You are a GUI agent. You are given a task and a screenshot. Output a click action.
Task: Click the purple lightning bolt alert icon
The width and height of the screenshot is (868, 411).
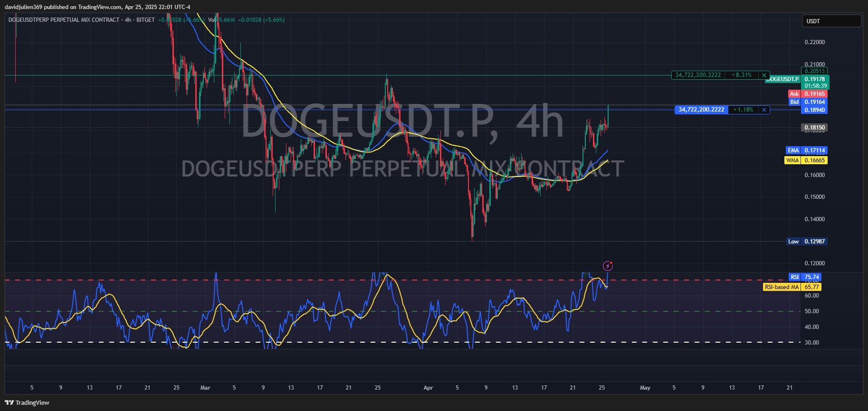[x=608, y=266]
